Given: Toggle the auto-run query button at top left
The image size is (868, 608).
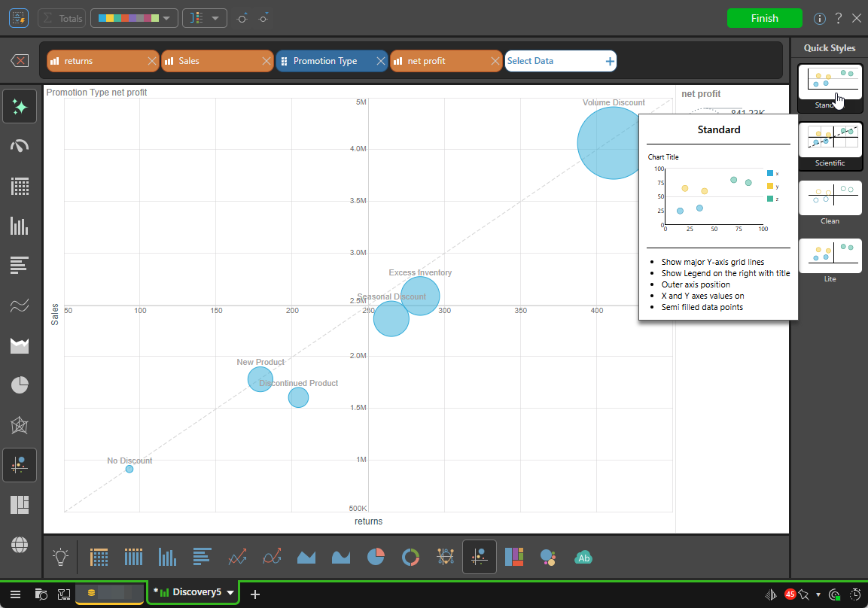Looking at the screenshot, I should pyautogui.click(x=19, y=18).
